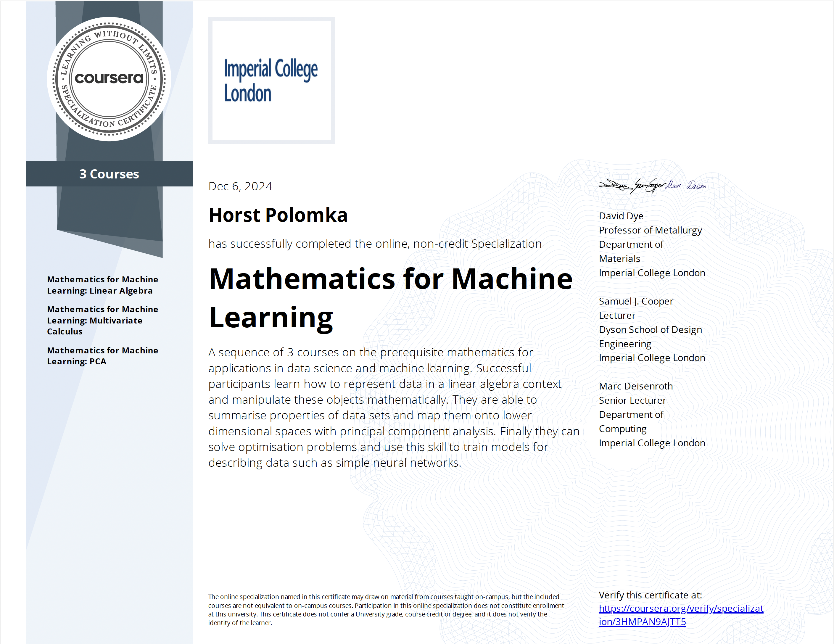Click the date 'Dec 6, 2024'
Viewport: 834px width, 644px height.
tap(240, 186)
